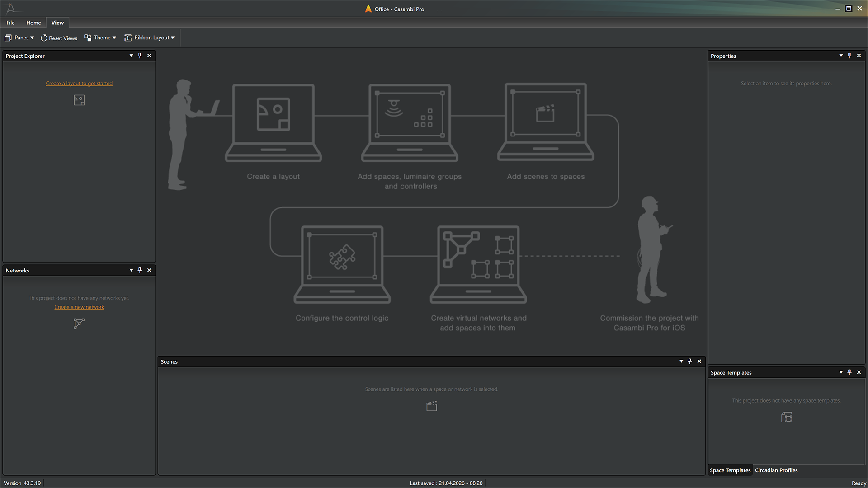Close the Project Explorer pane

pyautogui.click(x=149, y=56)
